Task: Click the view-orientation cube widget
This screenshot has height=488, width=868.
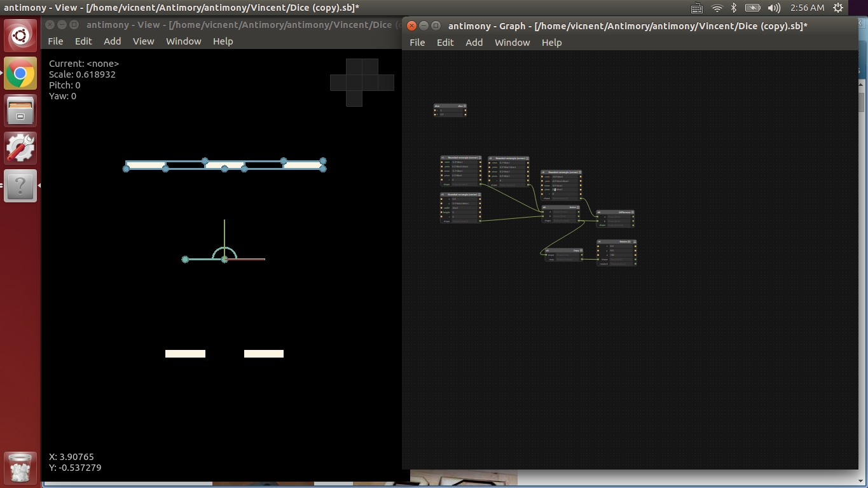Action: click(362, 83)
